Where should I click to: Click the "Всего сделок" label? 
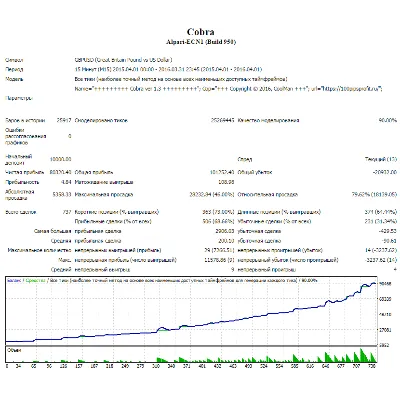[21, 212]
